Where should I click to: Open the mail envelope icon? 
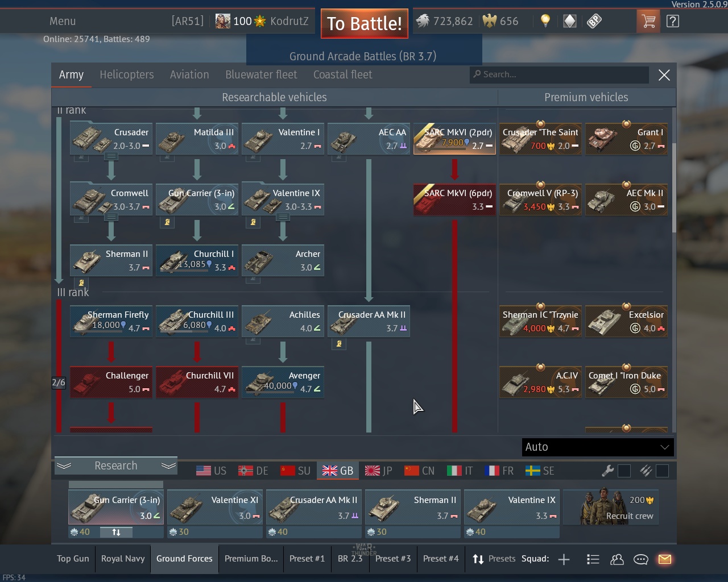click(x=664, y=559)
